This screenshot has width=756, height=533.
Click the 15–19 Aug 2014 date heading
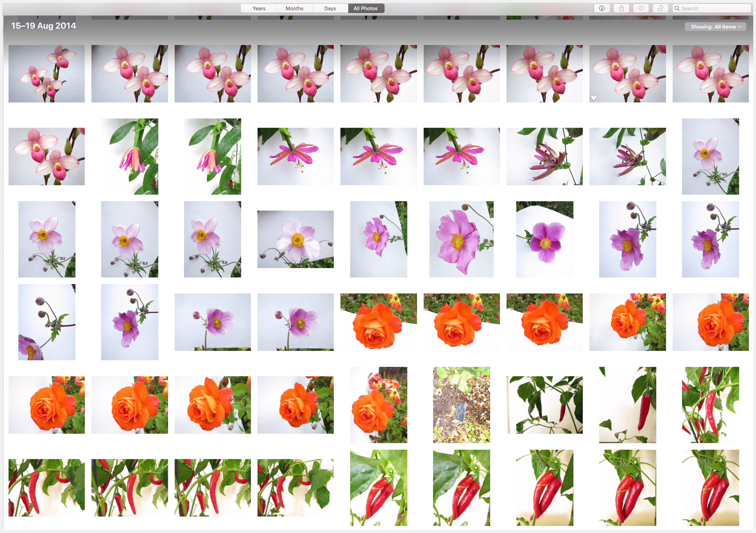pyautogui.click(x=44, y=26)
